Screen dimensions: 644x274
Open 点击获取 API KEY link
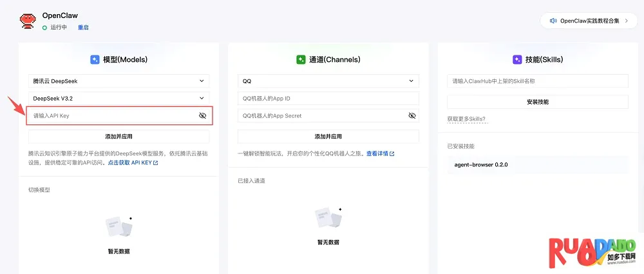pyautogui.click(x=133, y=163)
